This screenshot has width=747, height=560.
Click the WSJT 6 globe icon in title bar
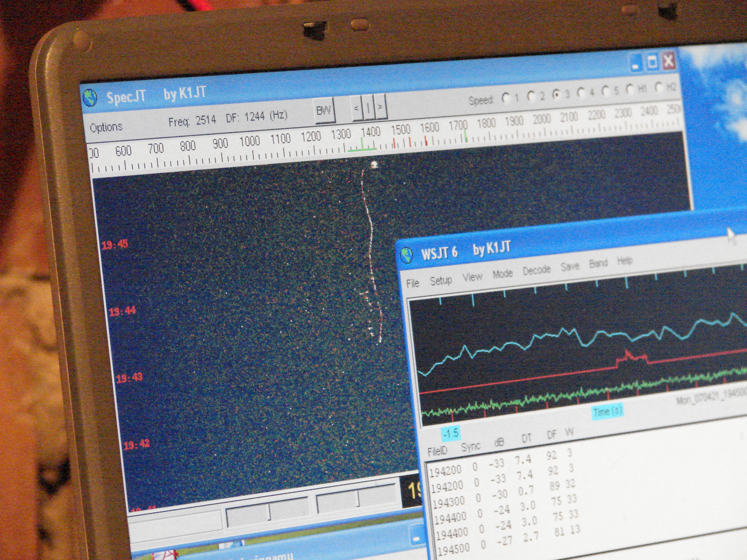point(407,255)
